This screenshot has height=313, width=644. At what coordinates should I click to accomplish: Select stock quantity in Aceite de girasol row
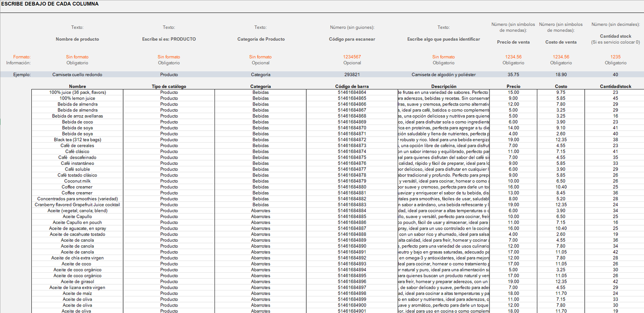(615, 282)
